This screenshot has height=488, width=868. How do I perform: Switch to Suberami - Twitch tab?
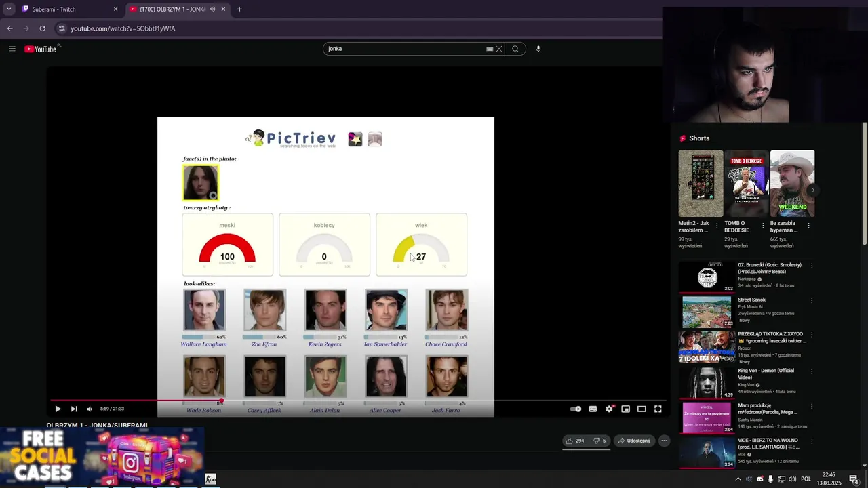70,9
